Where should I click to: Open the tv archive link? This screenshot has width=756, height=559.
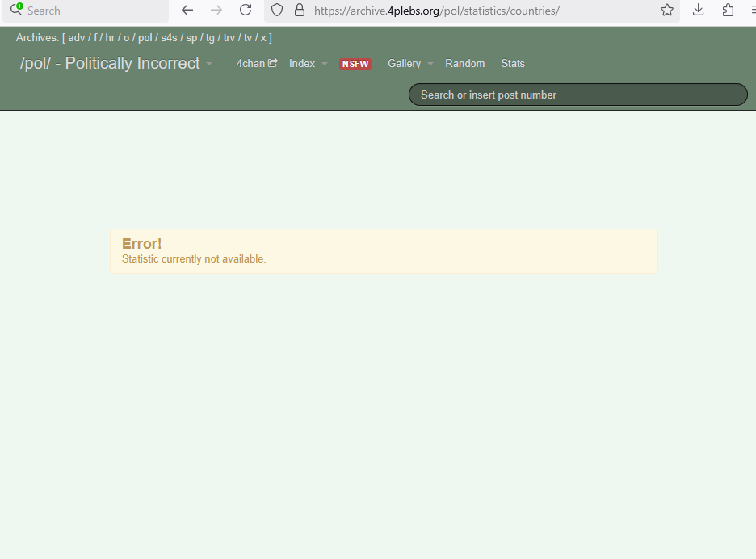coord(248,38)
